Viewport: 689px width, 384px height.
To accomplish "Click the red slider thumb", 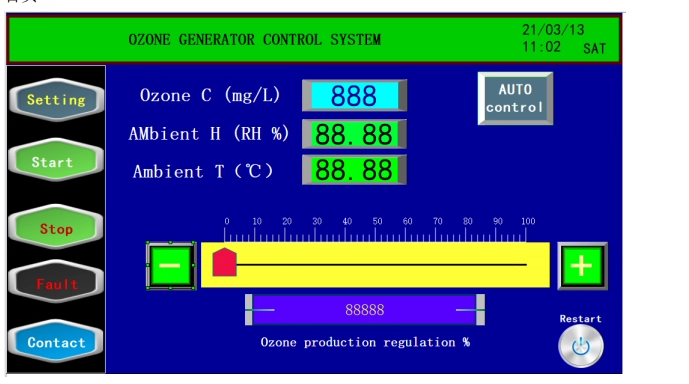I will coord(225,262).
